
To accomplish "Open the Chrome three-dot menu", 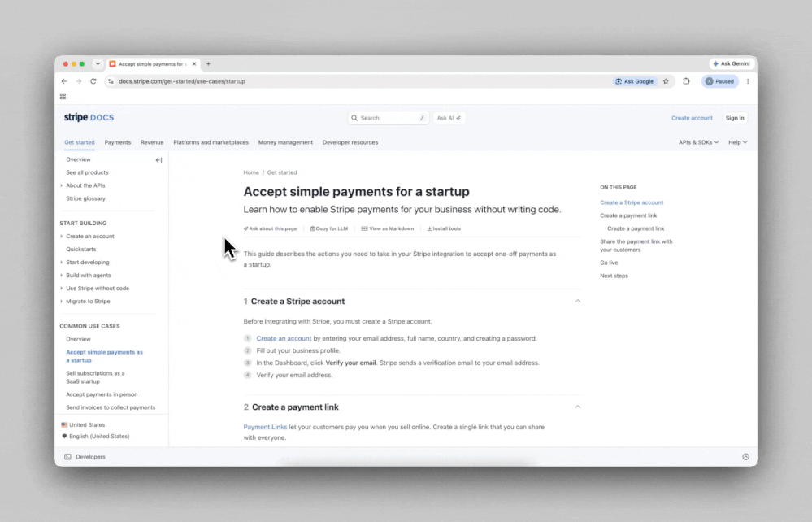I will pos(748,81).
